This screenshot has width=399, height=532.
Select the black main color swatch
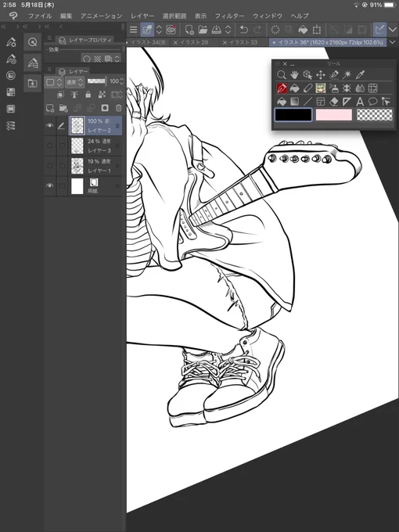pyautogui.click(x=293, y=115)
